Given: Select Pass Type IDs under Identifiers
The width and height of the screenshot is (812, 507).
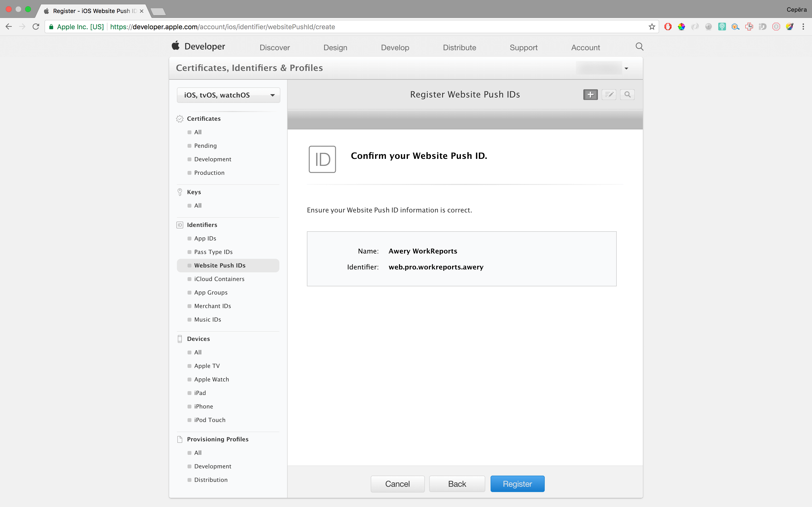Looking at the screenshot, I should pyautogui.click(x=213, y=252).
